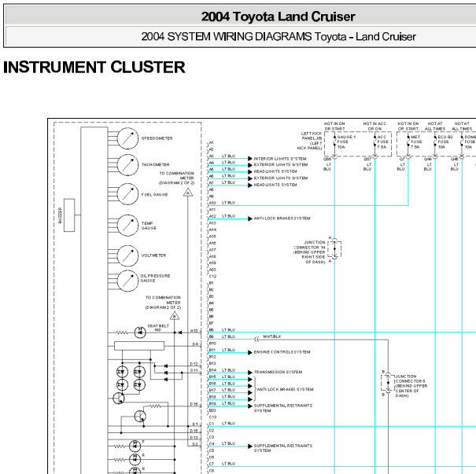
Task: Click the triangle A connector marker
Action: tap(188, 193)
